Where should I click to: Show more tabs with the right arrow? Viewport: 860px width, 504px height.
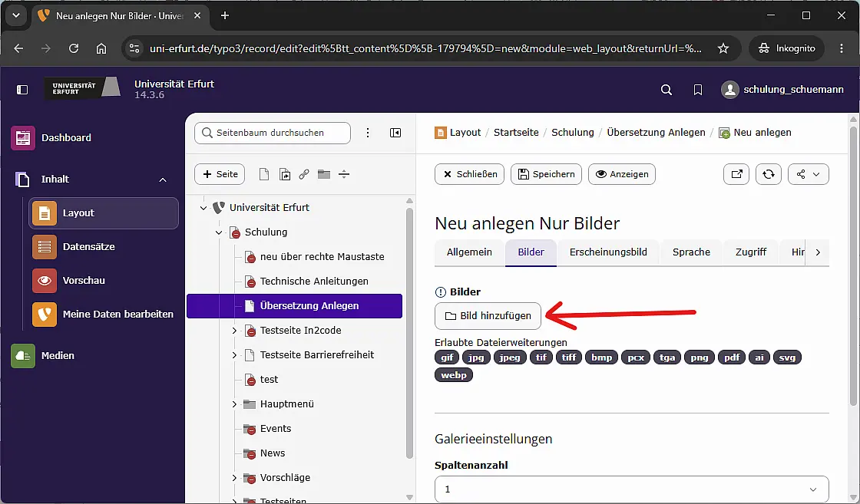coord(818,252)
